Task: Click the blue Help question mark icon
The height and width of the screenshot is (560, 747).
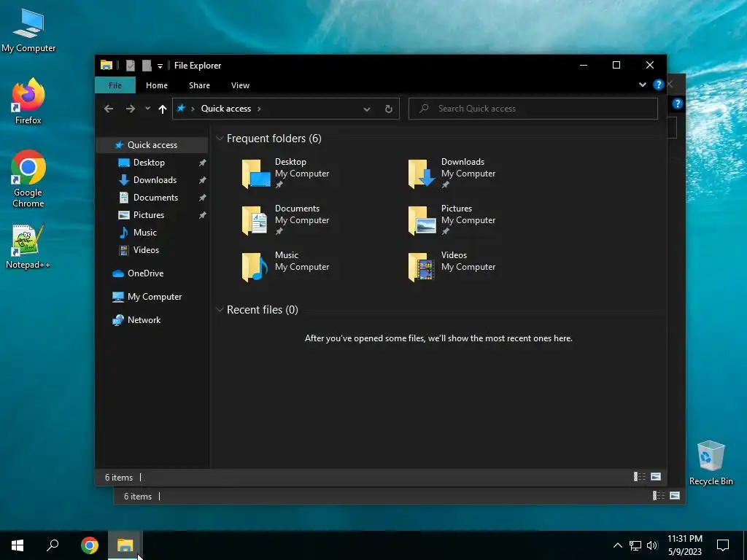Action: tap(659, 85)
